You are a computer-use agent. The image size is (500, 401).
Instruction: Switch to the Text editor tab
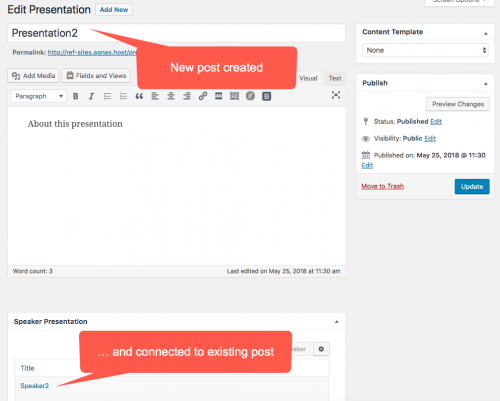pyautogui.click(x=335, y=79)
